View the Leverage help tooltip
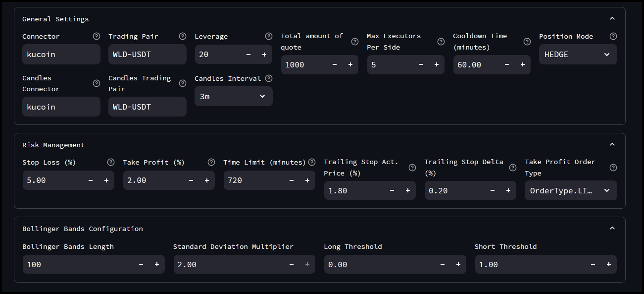Screen dimensions: 644x294 268,36
